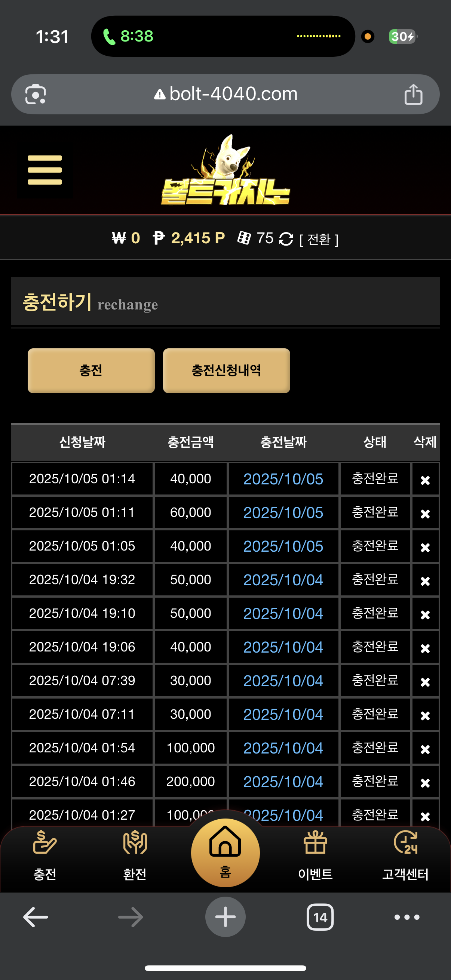Click the [ 전환 ] link

tap(319, 240)
